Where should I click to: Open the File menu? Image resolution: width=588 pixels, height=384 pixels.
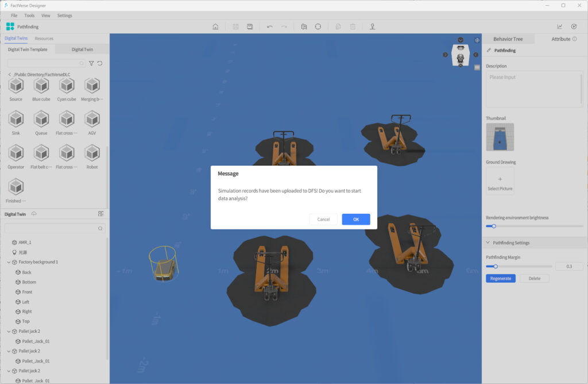(14, 16)
